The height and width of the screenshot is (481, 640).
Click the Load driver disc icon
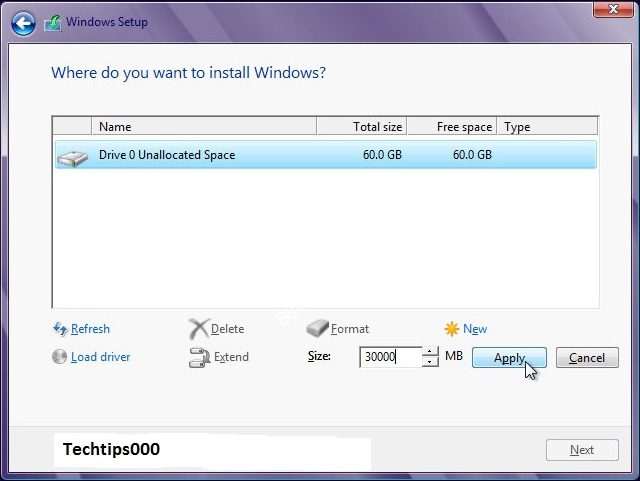click(x=60, y=356)
